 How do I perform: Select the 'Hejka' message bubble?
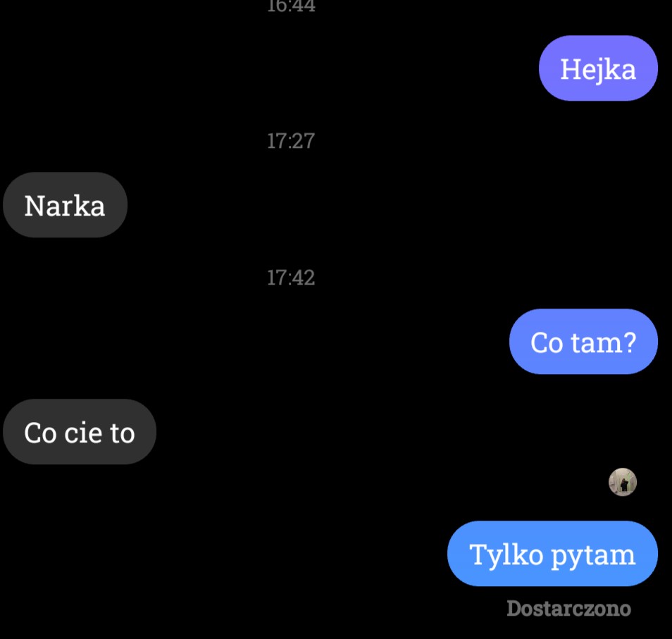pyautogui.click(x=598, y=68)
